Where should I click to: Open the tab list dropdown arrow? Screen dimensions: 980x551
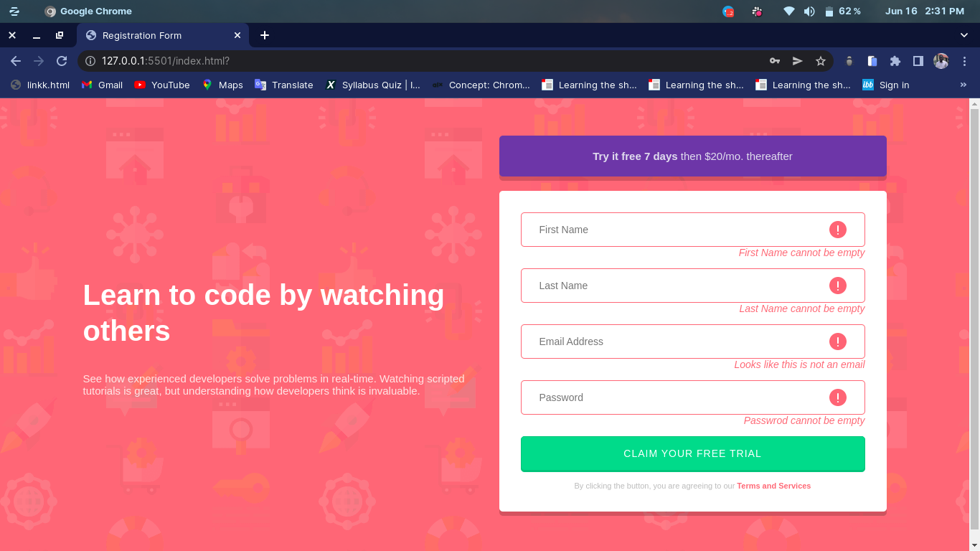pos(963,35)
